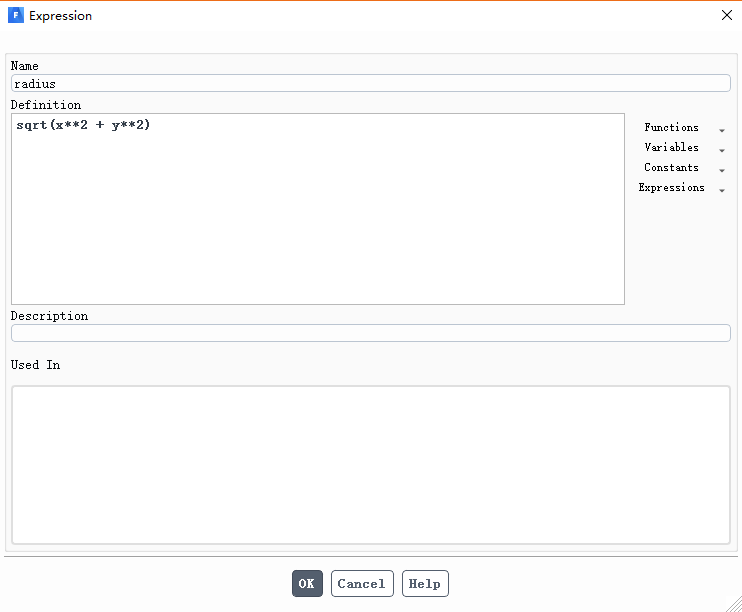Focus the Name field containing radius
This screenshot has width=742, height=612.
(370, 84)
